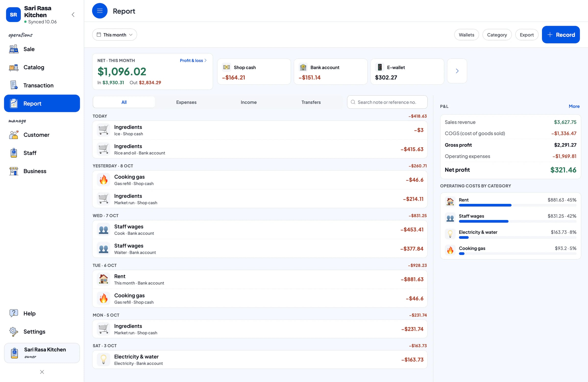Switch to the Transfers tab

[311, 102]
